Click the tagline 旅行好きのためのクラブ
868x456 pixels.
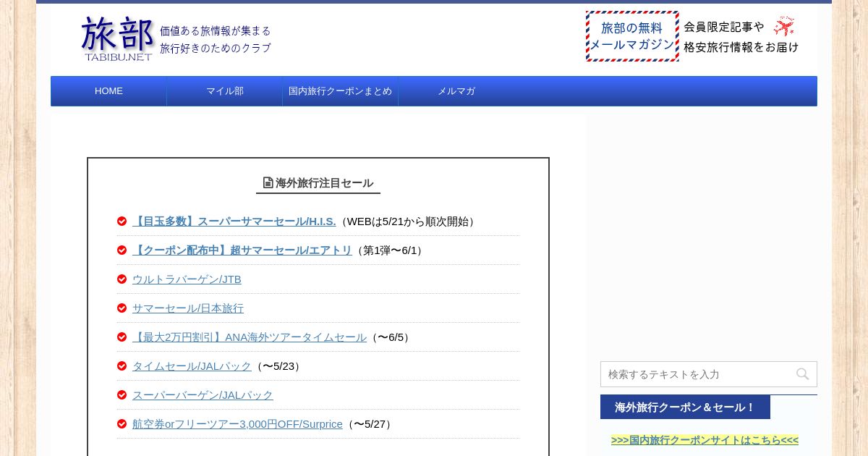(216, 48)
